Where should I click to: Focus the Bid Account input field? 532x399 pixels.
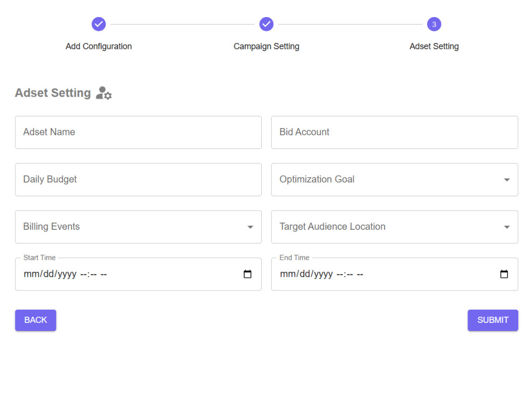click(395, 132)
